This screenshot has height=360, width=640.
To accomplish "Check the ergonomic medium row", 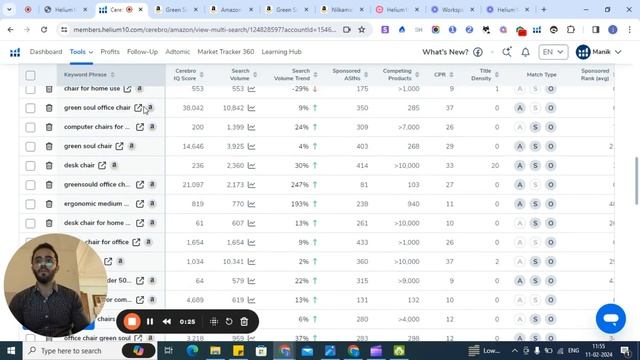I will [x=30, y=204].
